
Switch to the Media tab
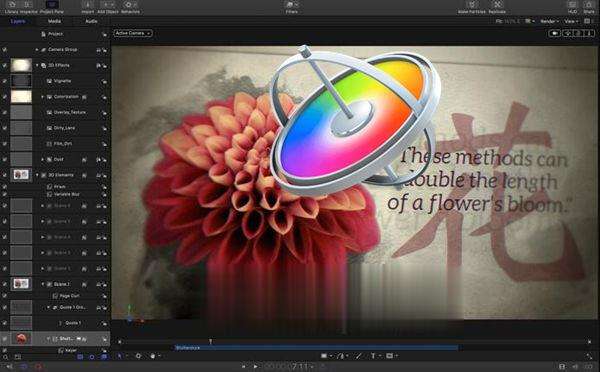pos(54,21)
